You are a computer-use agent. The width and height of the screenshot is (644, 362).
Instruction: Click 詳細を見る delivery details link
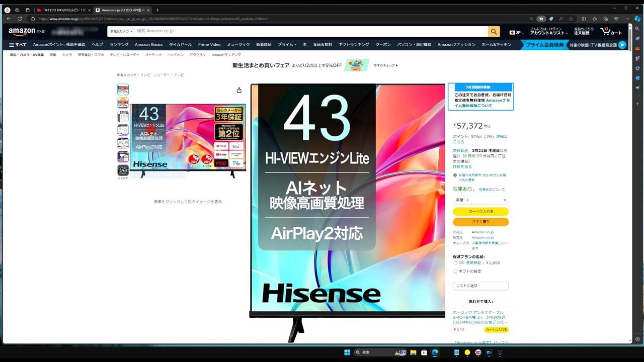462,166
